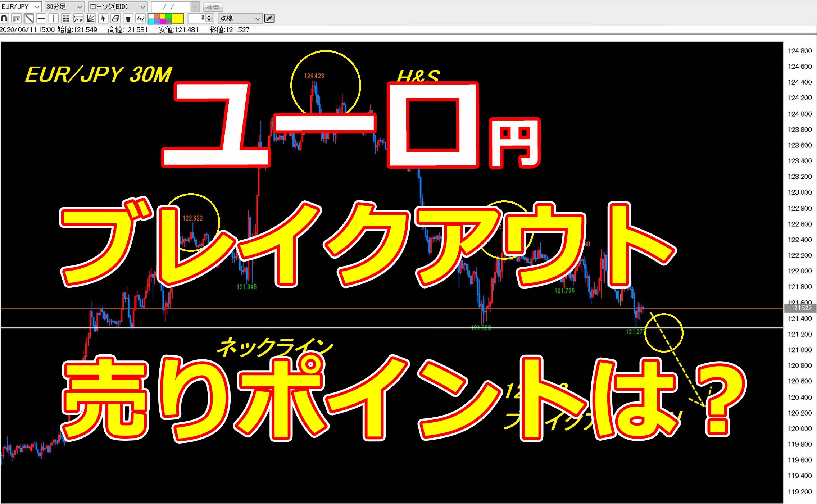
Task: Open the date picker dropdown arrow
Action: tap(195, 7)
